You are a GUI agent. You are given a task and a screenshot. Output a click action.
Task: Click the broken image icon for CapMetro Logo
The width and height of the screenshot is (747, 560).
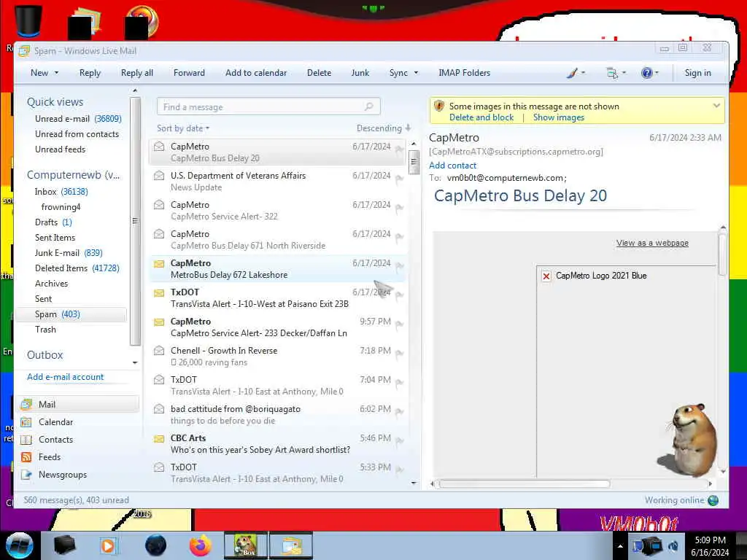click(546, 276)
